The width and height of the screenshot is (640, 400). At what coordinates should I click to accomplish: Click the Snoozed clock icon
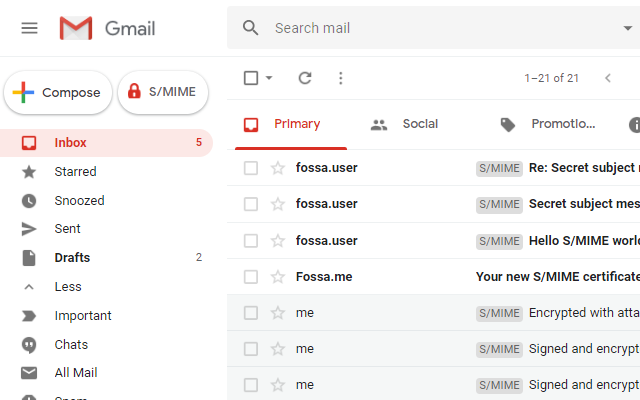point(29,201)
